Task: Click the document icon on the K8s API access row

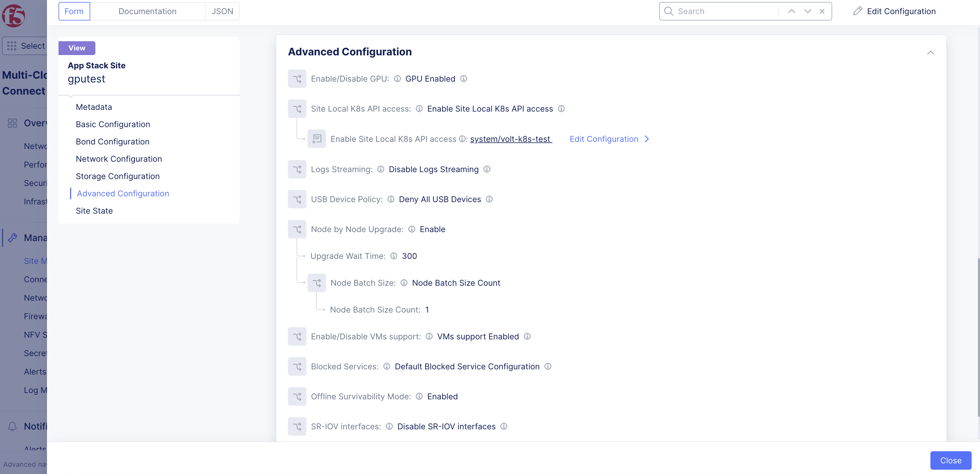Action: point(316,138)
